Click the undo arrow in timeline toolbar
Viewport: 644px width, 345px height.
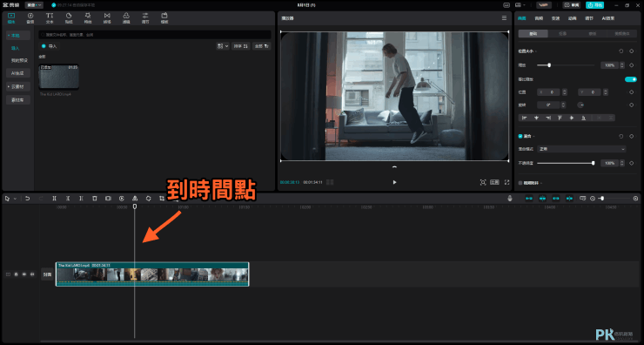click(28, 198)
